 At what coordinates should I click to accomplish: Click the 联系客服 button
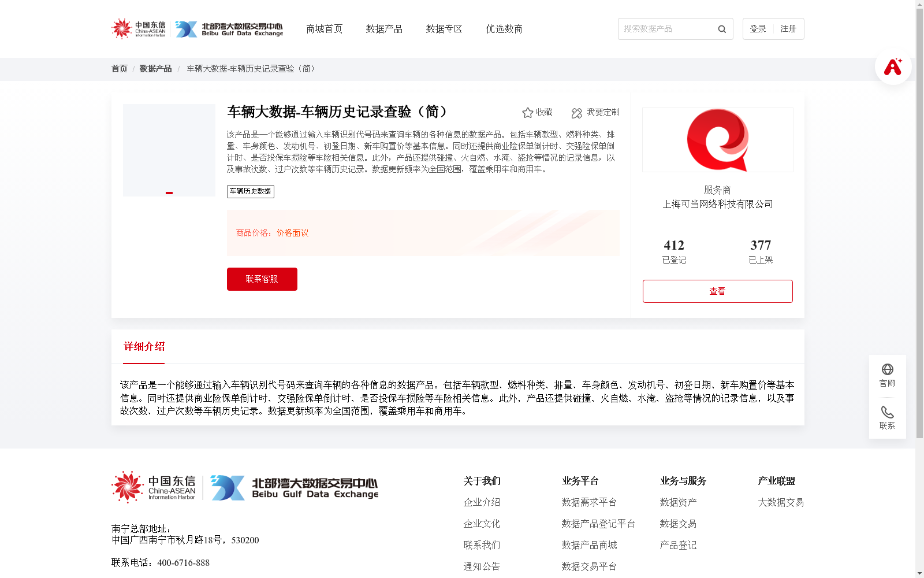click(x=262, y=279)
